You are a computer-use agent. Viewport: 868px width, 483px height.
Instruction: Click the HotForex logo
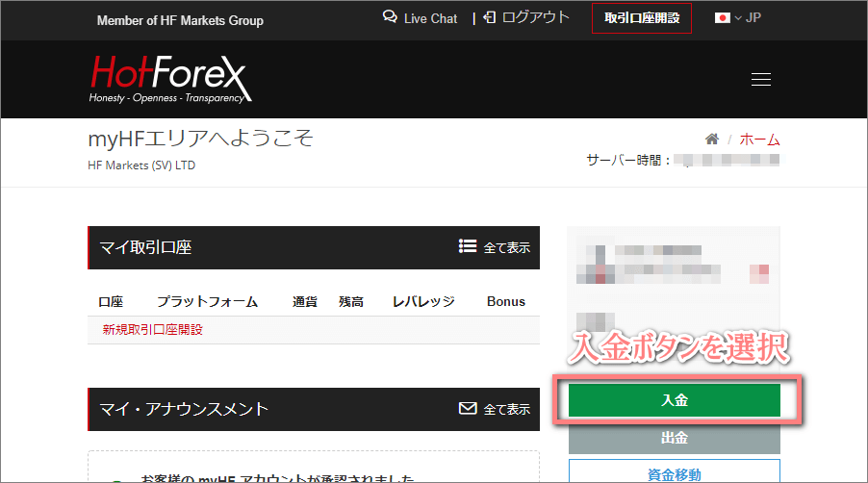click(x=170, y=79)
